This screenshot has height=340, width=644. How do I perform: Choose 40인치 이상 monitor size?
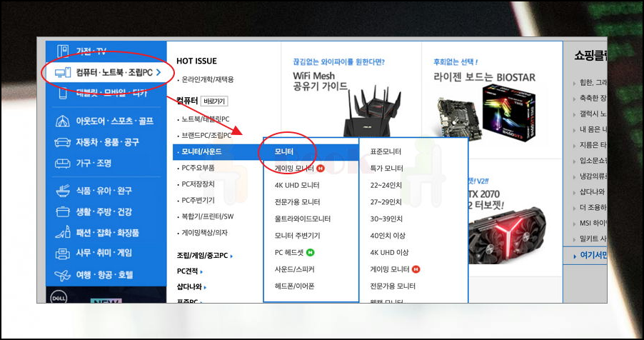(x=388, y=236)
